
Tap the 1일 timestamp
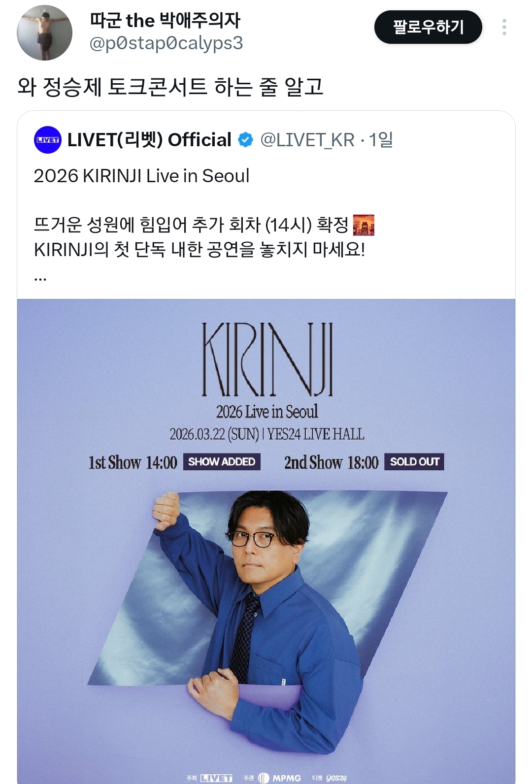point(381,140)
